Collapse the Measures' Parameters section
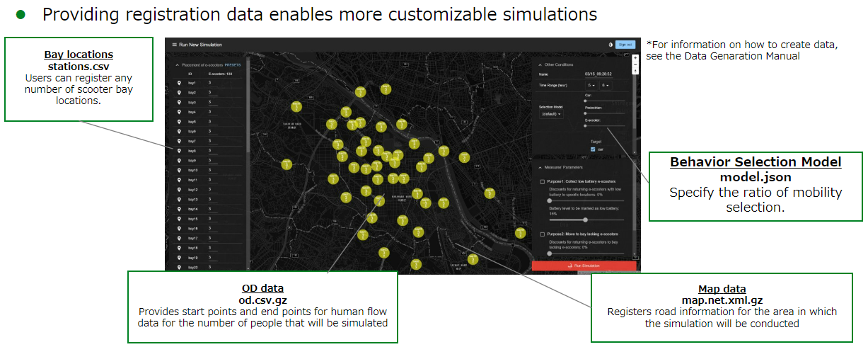 click(538, 168)
